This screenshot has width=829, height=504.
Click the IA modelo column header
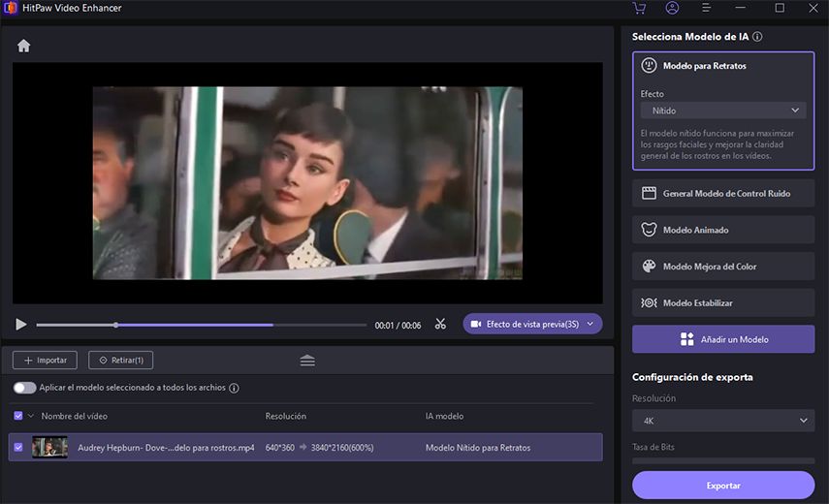pos(445,417)
